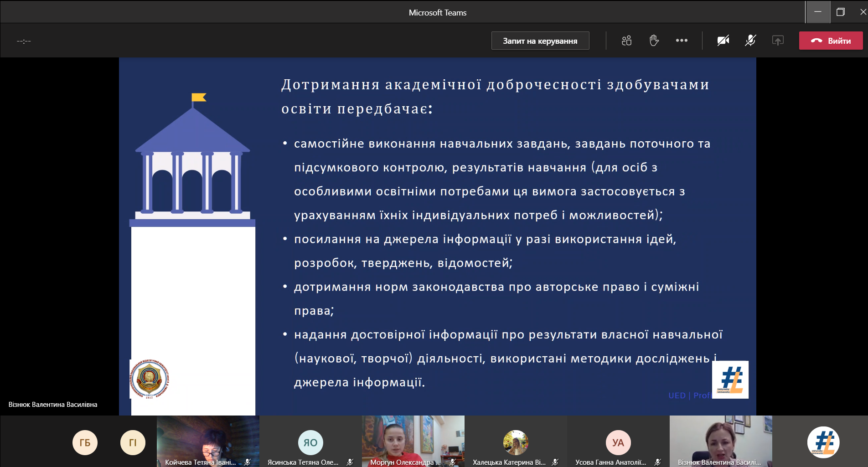Unmute the microphone

pyautogui.click(x=750, y=41)
